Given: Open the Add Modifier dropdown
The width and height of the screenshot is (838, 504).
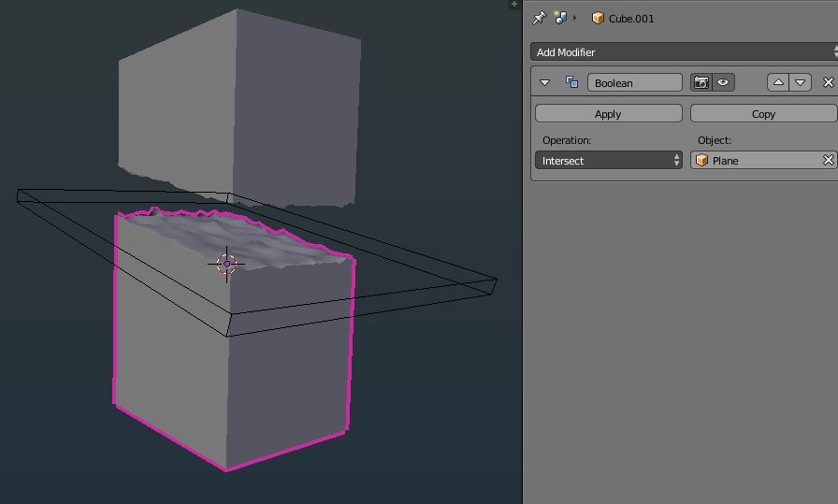Looking at the screenshot, I should click(x=684, y=51).
